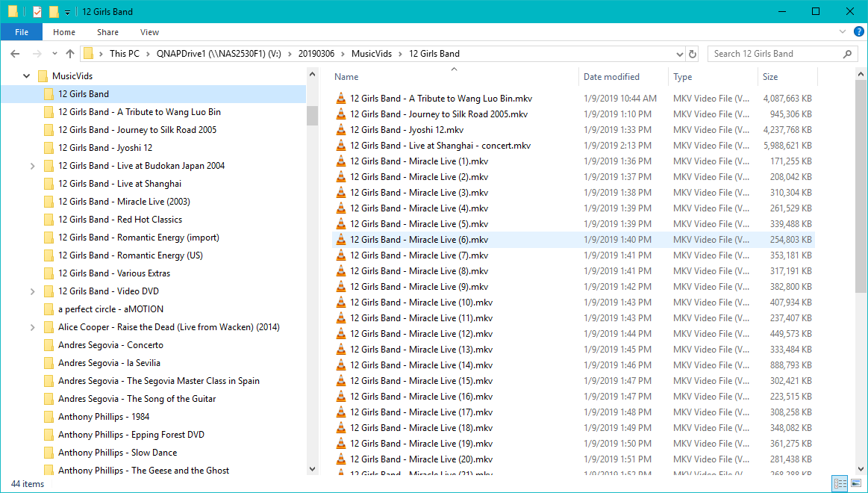Select the file Miracle Live (5).mkv

tap(419, 224)
